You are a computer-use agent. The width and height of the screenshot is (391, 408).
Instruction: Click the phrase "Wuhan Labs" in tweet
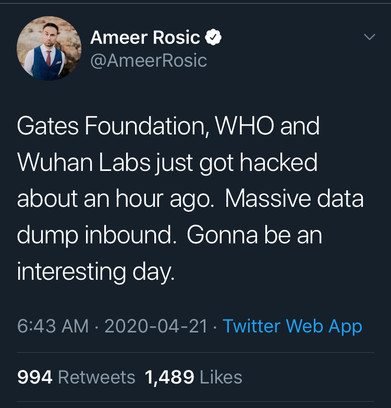[x=84, y=163]
